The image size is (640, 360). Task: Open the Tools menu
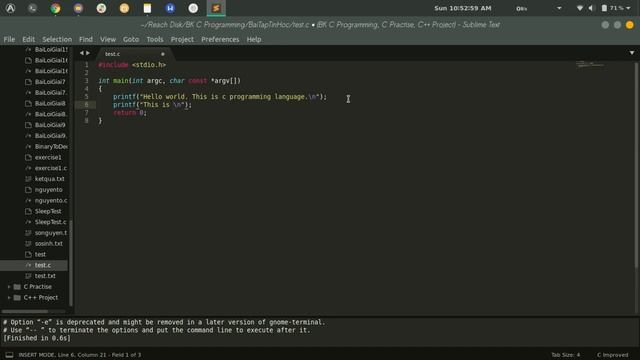click(155, 39)
